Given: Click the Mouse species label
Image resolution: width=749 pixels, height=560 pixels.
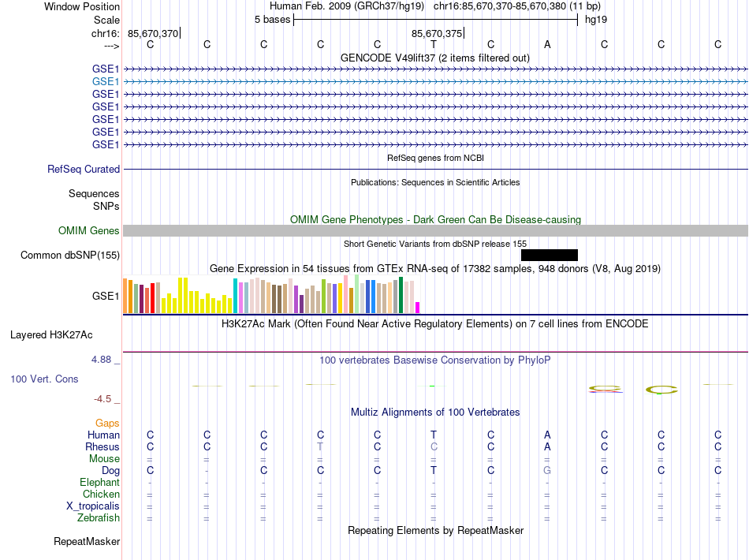Looking at the screenshot, I should pos(104,459).
